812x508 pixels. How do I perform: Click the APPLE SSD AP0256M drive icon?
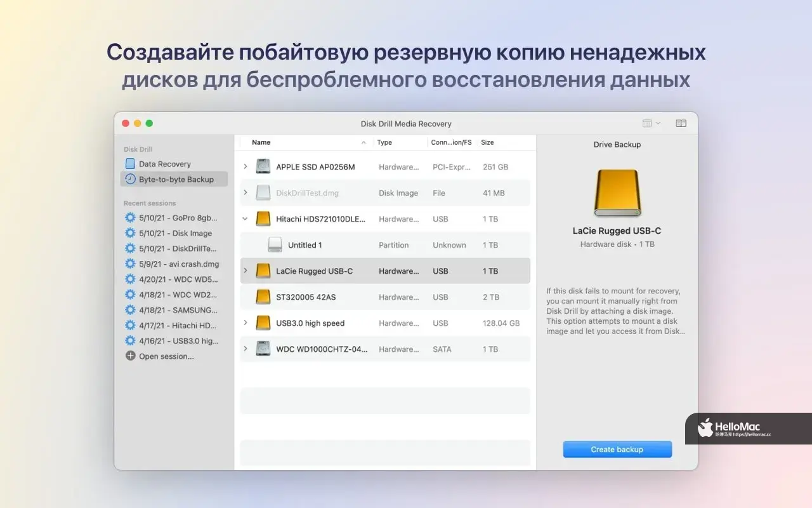pos(263,167)
